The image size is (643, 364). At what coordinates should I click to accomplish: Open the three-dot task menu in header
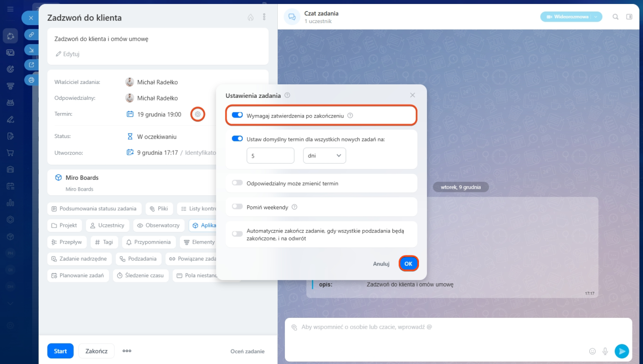pyautogui.click(x=264, y=17)
